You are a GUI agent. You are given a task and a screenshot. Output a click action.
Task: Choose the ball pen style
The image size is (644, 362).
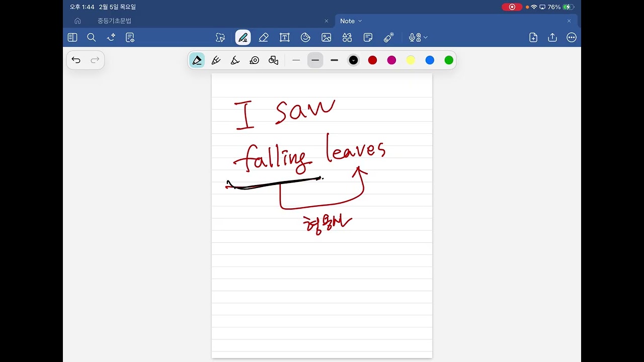tap(216, 60)
